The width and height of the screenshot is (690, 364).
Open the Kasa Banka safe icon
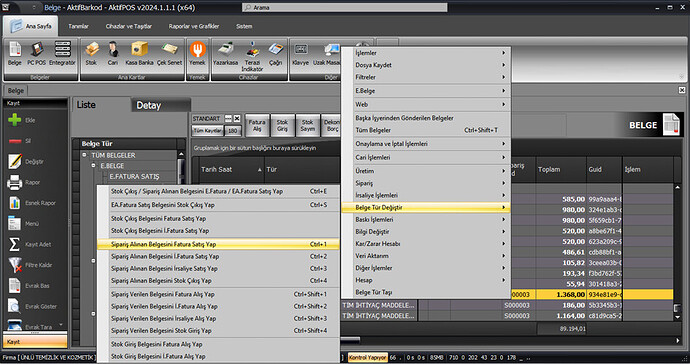(x=139, y=50)
